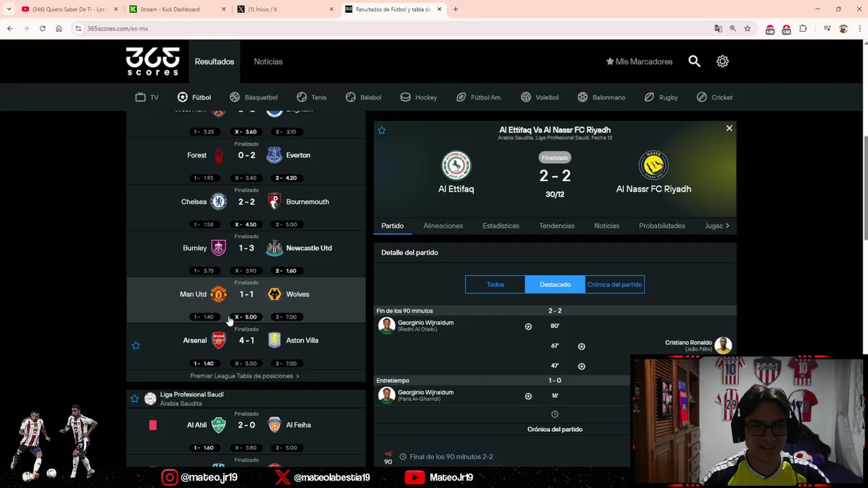Click the Man Utd club badge
The width and height of the screenshot is (868, 488).
(x=218, y=294)
